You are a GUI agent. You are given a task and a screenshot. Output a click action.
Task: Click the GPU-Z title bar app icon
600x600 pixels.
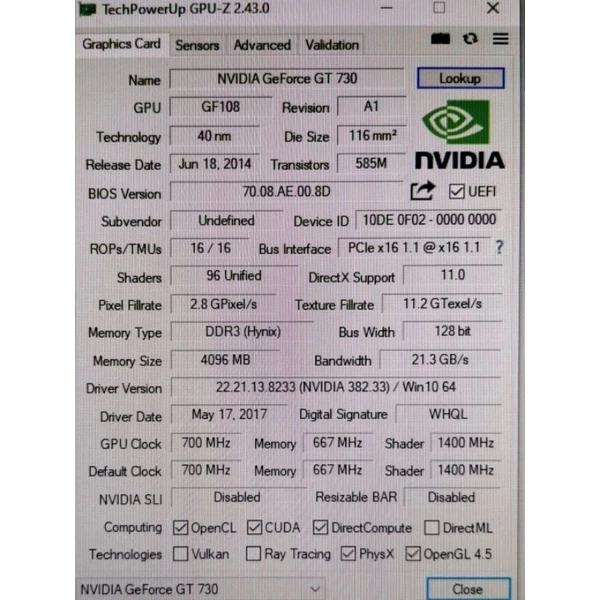pos(87,9)
